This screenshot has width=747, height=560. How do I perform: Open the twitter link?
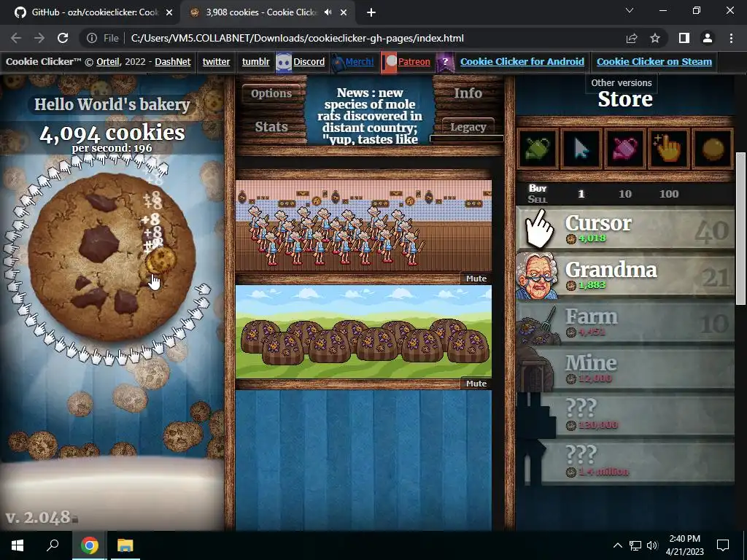coord(216,61)
